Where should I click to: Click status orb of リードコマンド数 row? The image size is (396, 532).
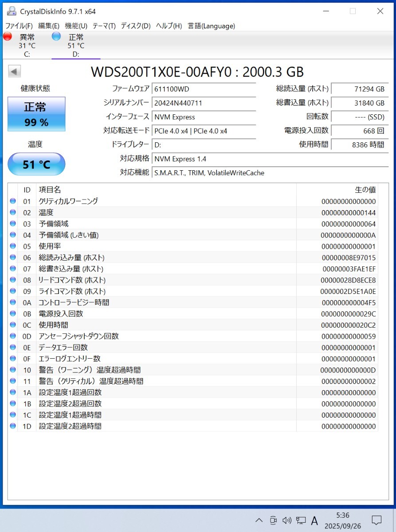pyautogui.click(x=13, y=280)
